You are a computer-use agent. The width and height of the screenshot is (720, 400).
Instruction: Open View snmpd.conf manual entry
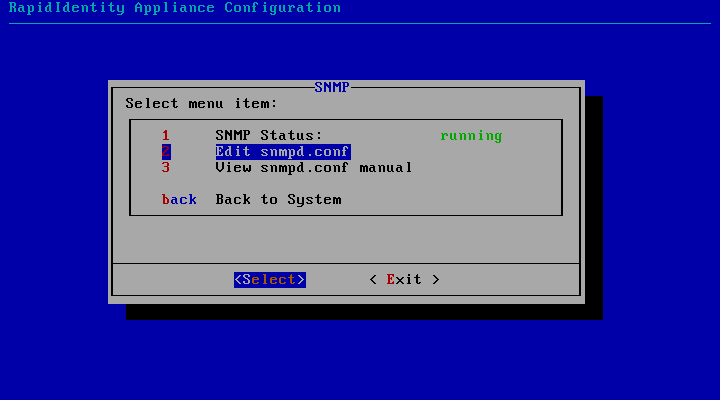pos(314,168)
